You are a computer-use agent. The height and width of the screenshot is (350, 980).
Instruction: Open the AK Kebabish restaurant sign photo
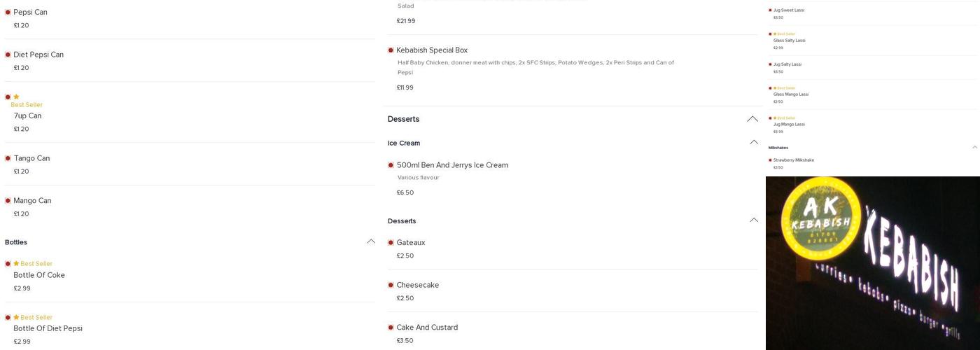click(x=872, y=262)
